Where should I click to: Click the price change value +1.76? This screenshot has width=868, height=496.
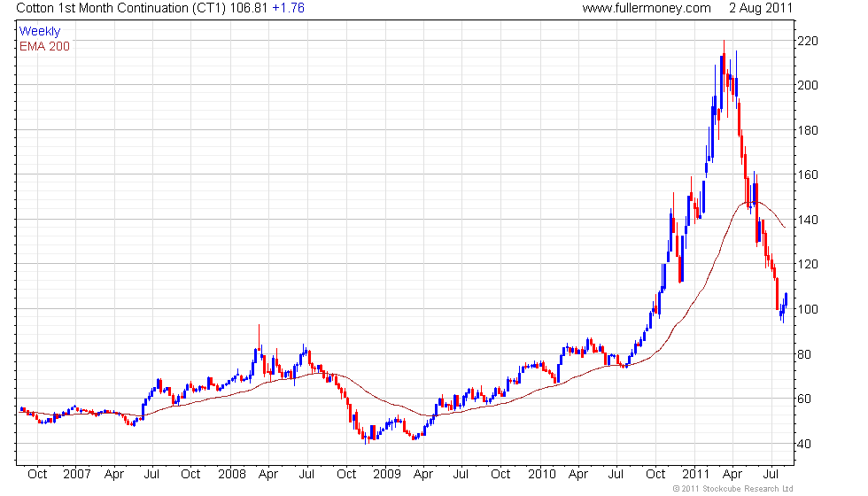pyautogui.click(x=289, y=8)
